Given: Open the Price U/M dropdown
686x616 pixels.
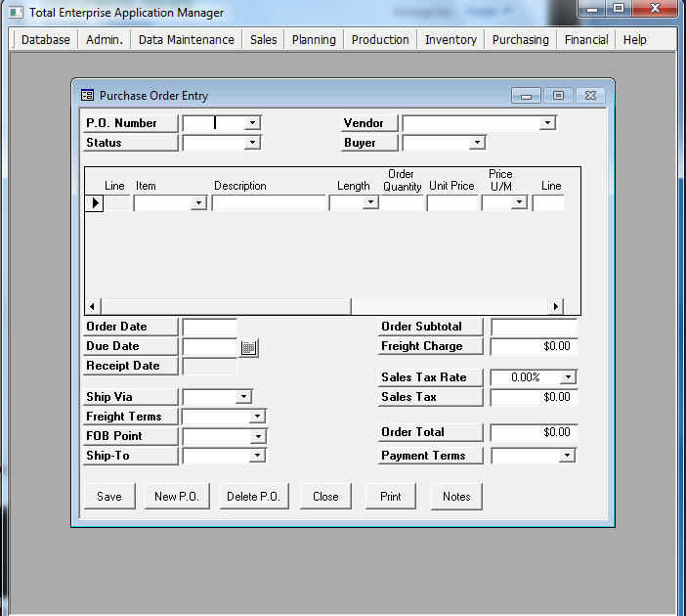Looking at the screenshot, I should 519,202.
